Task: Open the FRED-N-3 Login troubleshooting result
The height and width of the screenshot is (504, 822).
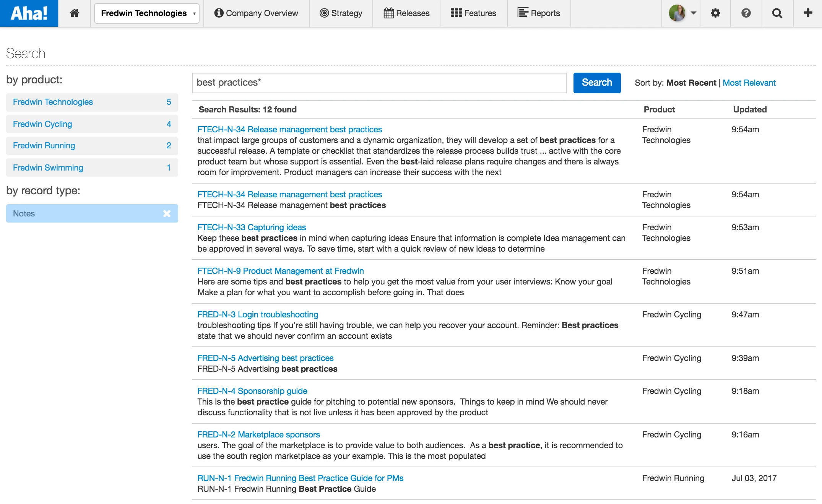Action: pyautogui.click(x=257, y=315)
